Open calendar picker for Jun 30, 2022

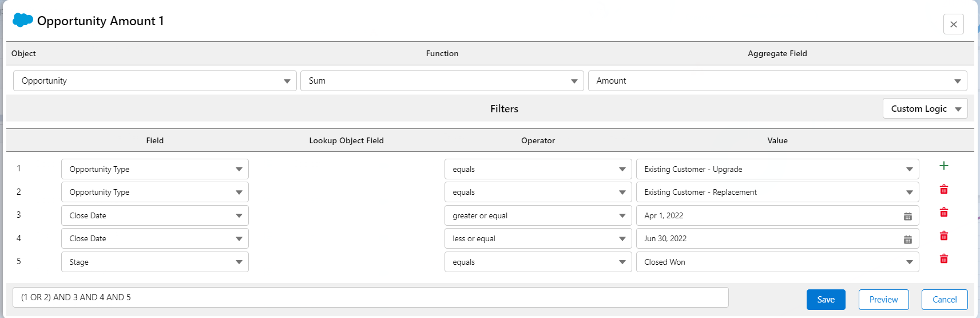907,240
